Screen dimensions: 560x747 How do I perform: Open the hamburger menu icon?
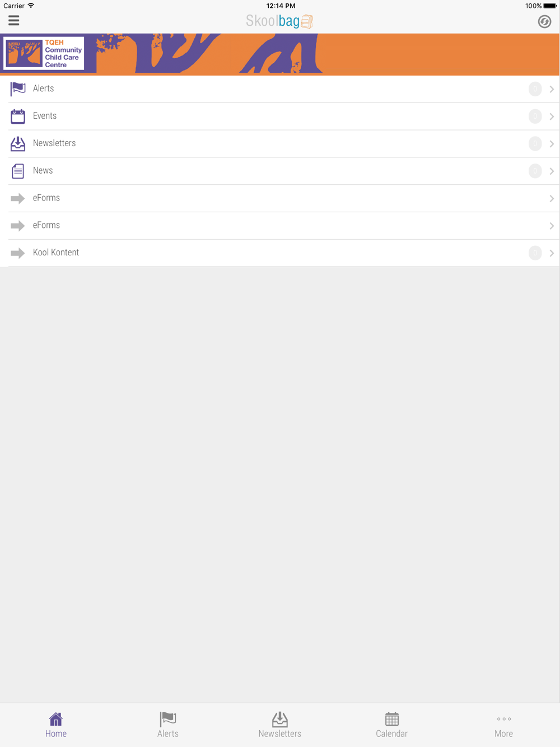[14, 21]
